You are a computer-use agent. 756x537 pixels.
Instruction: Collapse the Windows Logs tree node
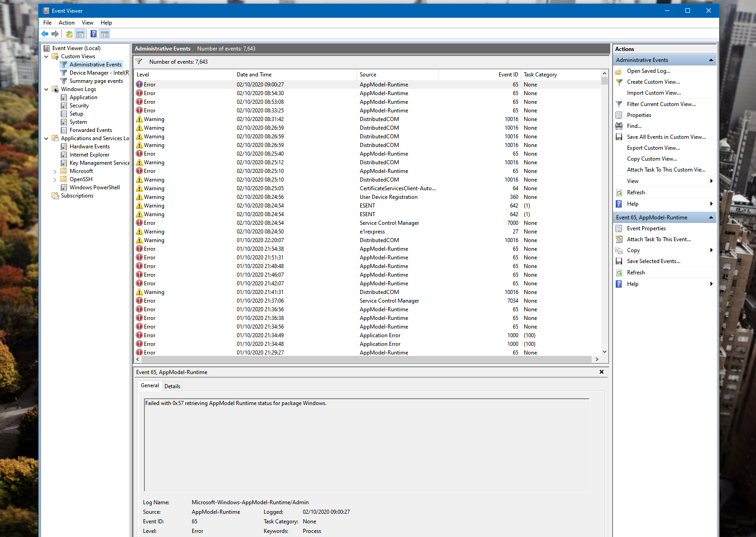[46, 89]
